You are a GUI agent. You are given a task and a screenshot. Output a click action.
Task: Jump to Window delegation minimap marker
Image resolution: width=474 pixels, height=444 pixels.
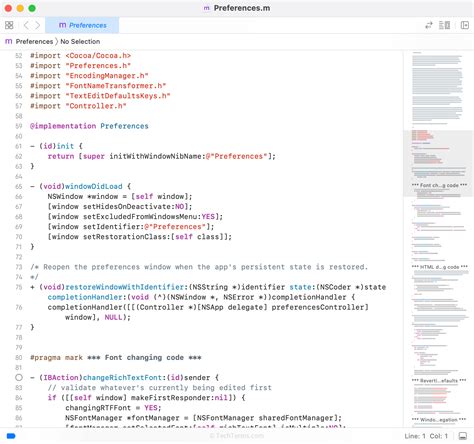pyautogui.click(x=439, y=420)
